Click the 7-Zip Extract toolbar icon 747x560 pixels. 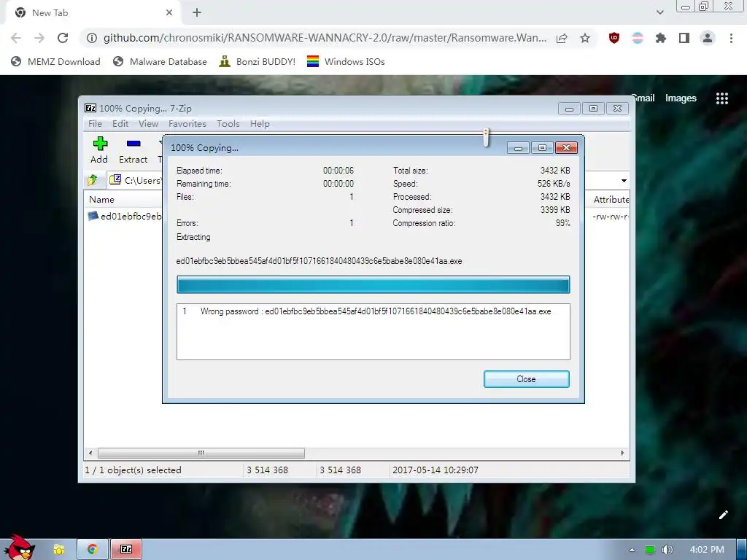pyautogui.click(x=133, y=144)
